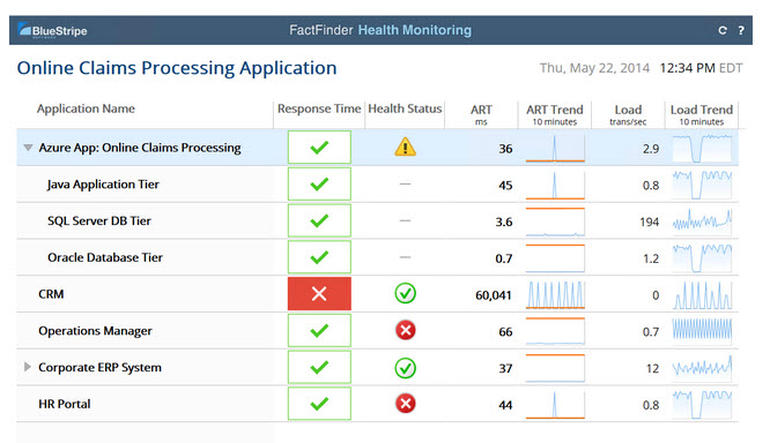Click Application Name column header

[x=86, y=109]
